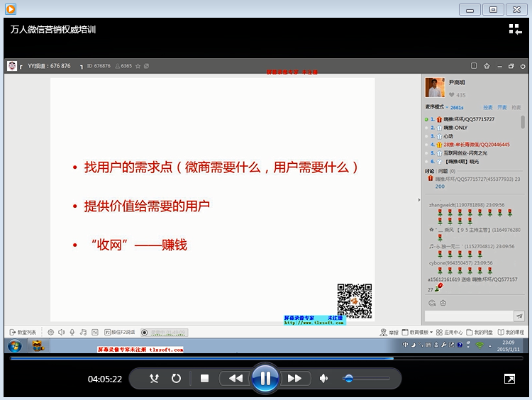Screen dimensions: 532x400
Task: Switch to the 讨论 tab
Action: 430,171
